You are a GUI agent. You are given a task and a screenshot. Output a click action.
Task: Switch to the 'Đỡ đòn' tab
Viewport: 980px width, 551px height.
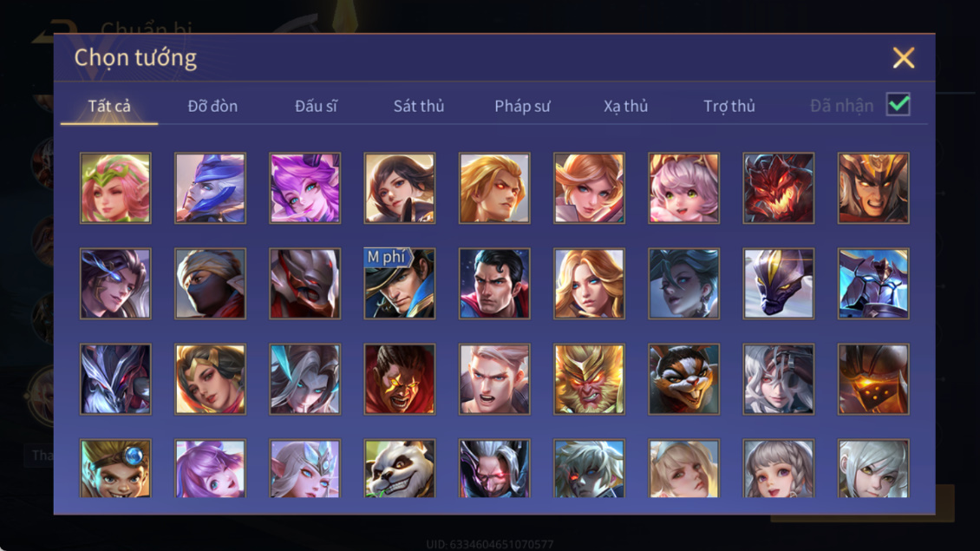pos(212,106)
